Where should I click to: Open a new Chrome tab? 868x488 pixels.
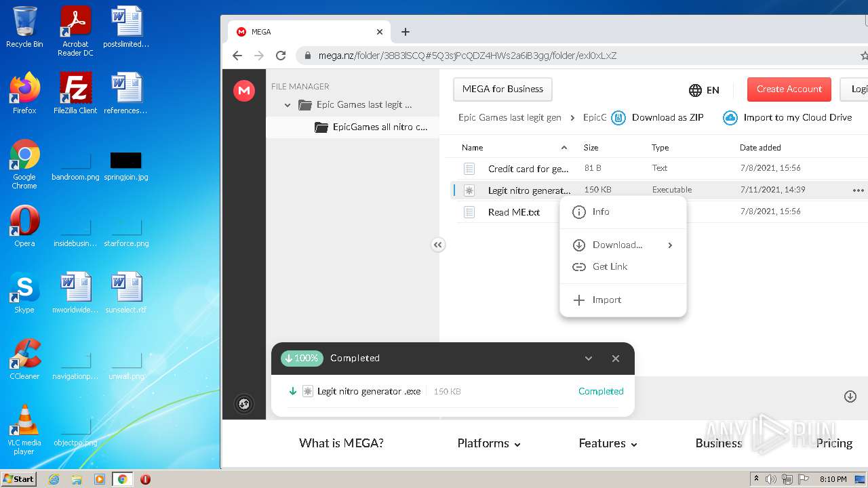click(406, 32)
